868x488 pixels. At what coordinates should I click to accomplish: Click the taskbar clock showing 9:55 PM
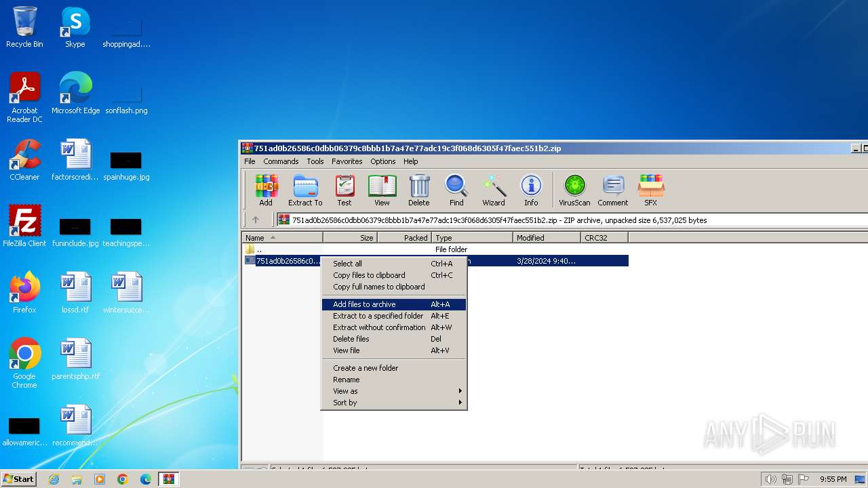coord(833,479)
